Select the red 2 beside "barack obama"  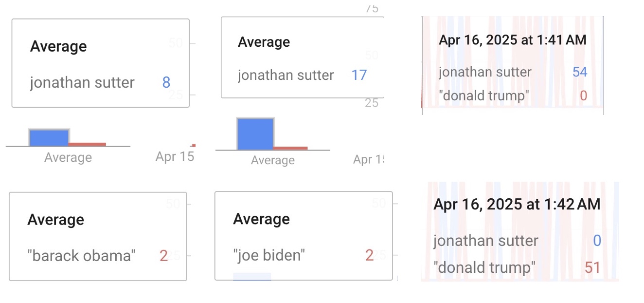163,255
